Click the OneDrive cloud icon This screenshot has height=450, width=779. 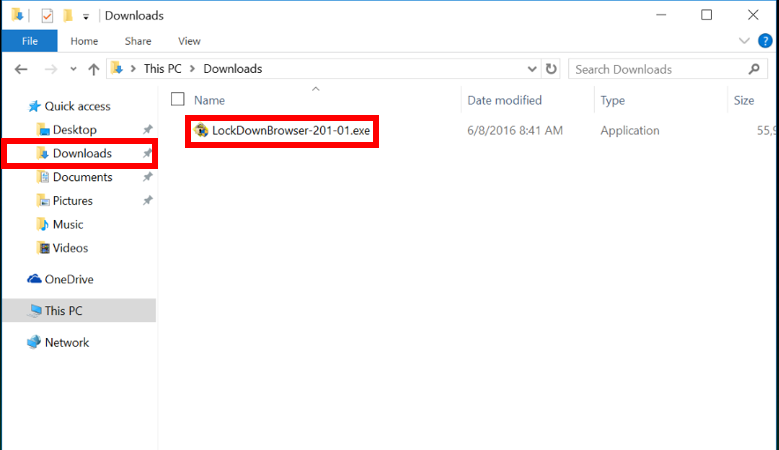(x=34, y=279)
